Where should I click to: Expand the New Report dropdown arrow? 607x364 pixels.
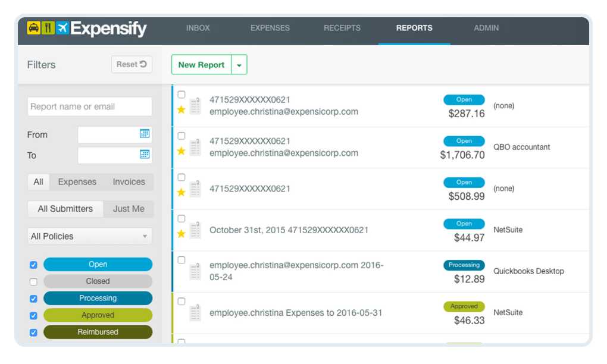239,65
